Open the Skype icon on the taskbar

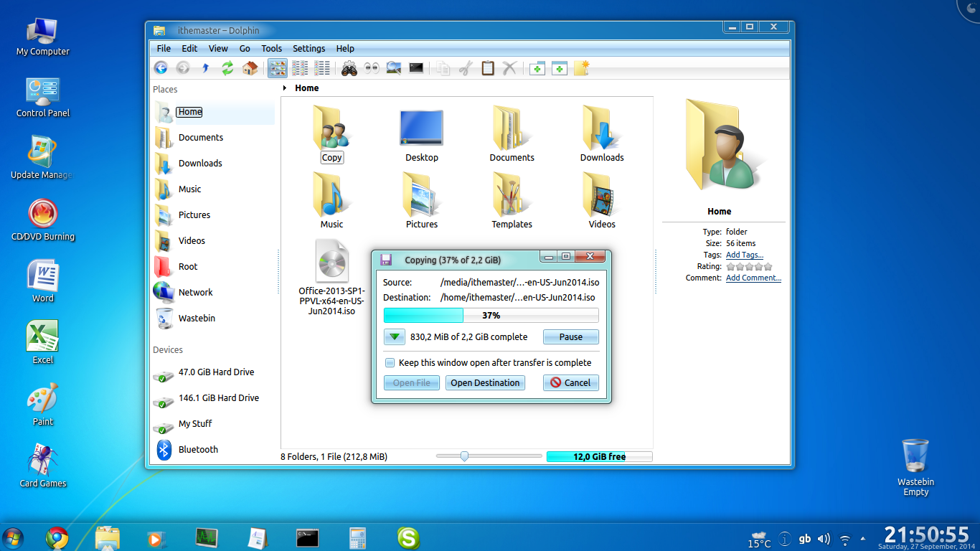tap(408, 538)
